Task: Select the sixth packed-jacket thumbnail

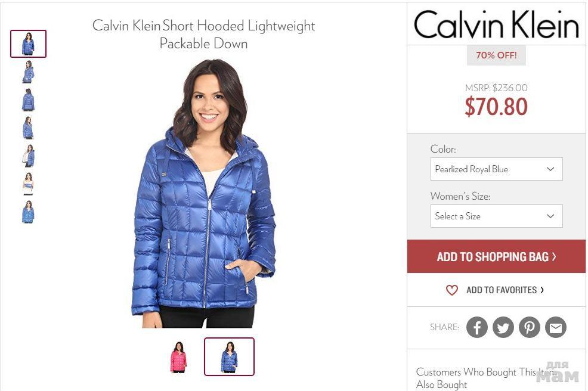Action: pos(28,184)
